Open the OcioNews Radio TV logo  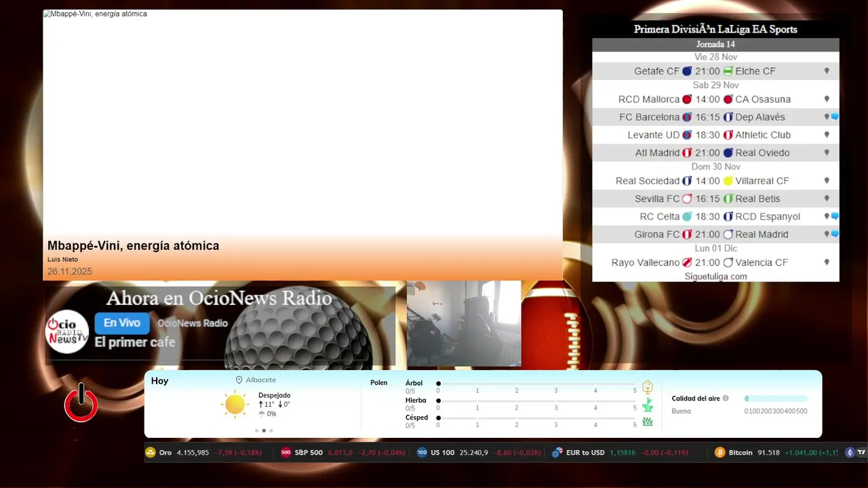(x=67, y=331)
